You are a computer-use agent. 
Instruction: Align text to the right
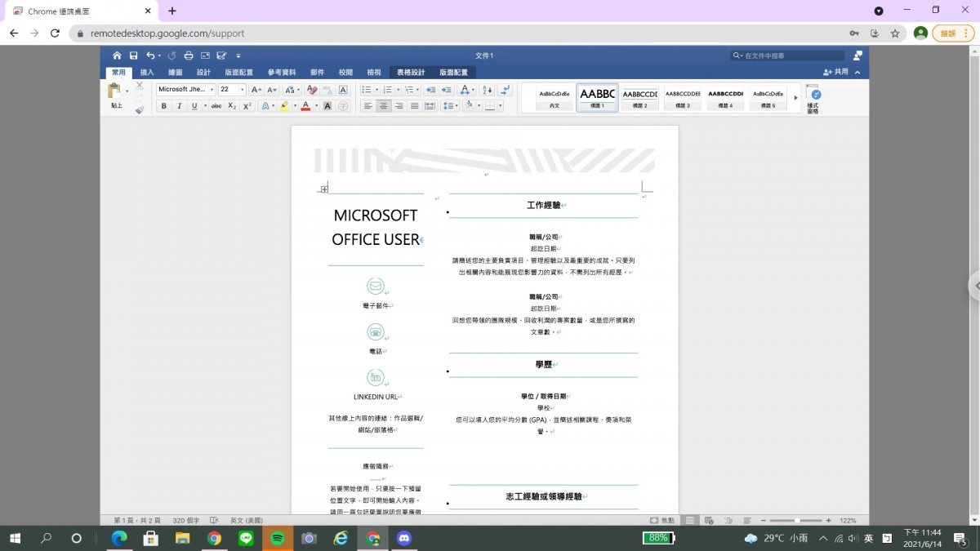[399, 106]
